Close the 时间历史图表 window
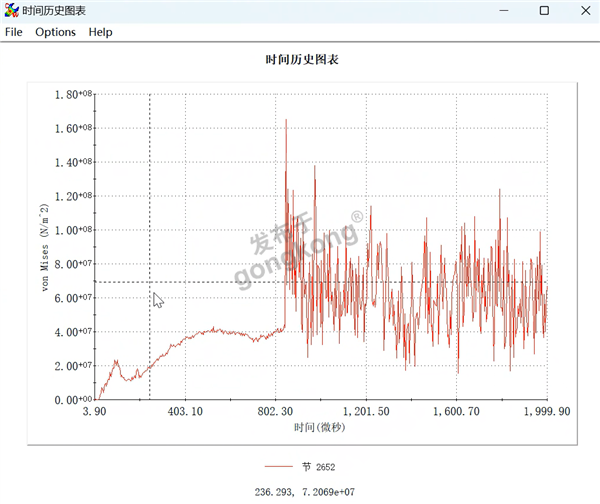Viewport: 600px width, 504px height. coord(585,10)
